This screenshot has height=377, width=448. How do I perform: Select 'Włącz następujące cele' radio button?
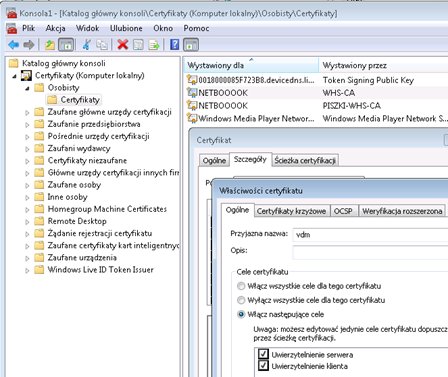click(241, 314)
